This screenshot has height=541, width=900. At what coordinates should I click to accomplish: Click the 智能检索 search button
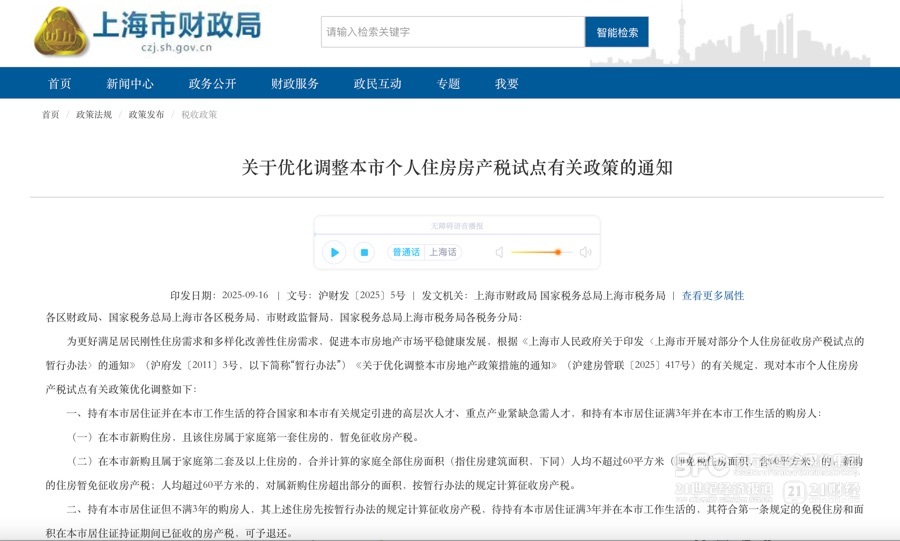tap(617, 32)
